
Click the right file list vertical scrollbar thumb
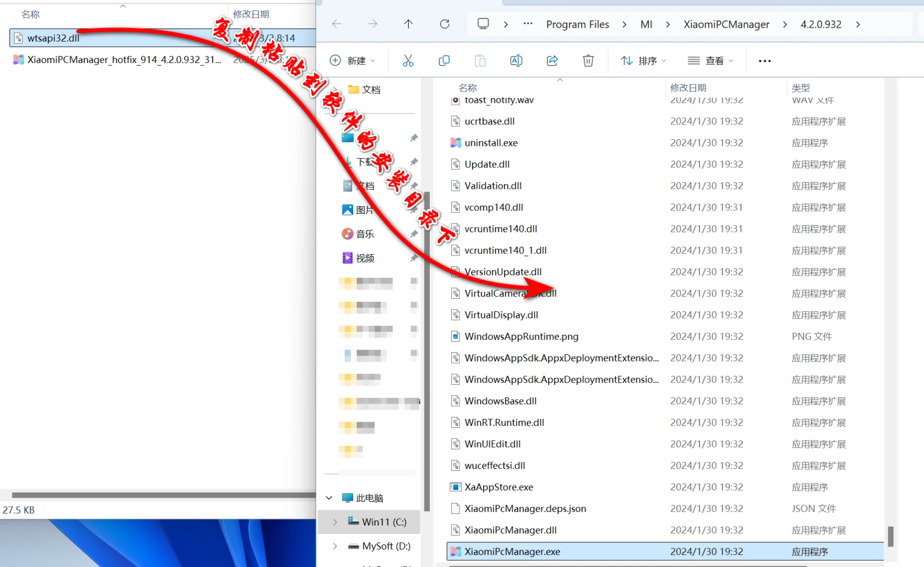coord(890,537)
